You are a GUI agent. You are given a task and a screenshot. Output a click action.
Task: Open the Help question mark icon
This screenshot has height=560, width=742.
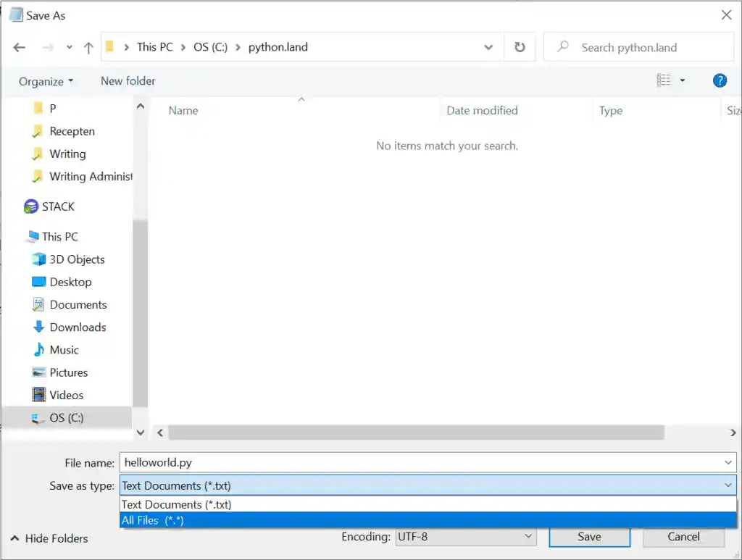pyautogui.click(x=719, y=80)
